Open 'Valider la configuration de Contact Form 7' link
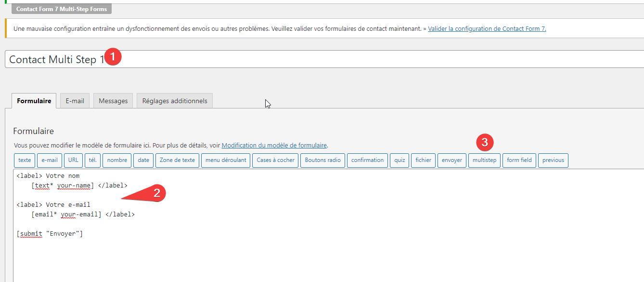 487,29
